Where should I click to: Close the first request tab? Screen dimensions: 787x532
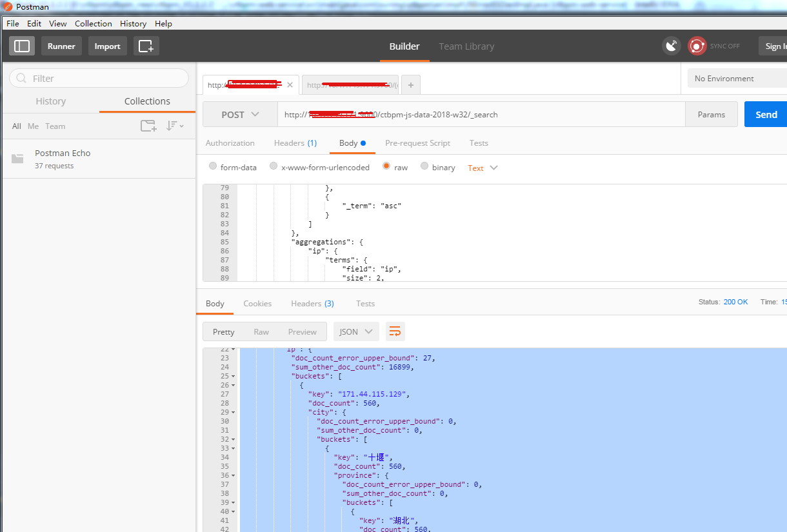click(290, 84)
